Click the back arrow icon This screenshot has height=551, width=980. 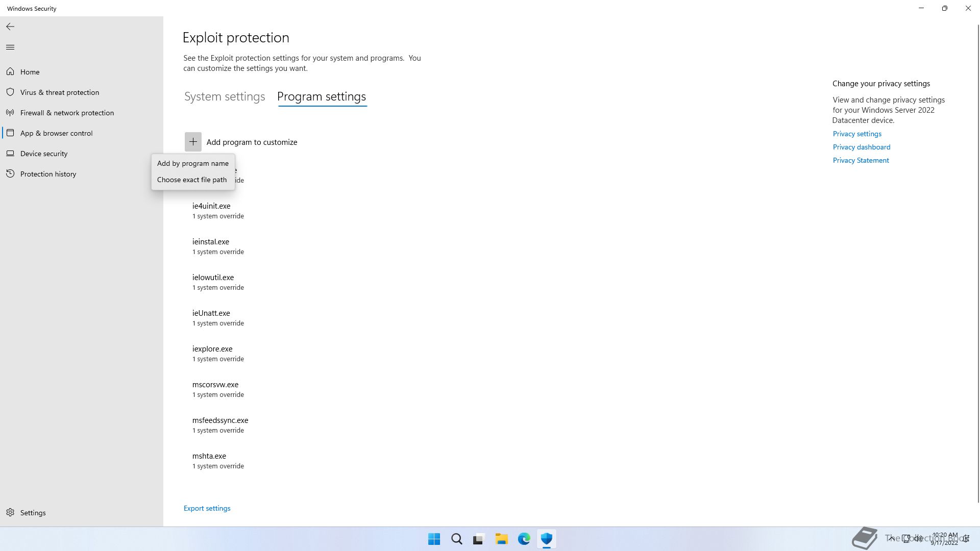click(x=10, y=27)
